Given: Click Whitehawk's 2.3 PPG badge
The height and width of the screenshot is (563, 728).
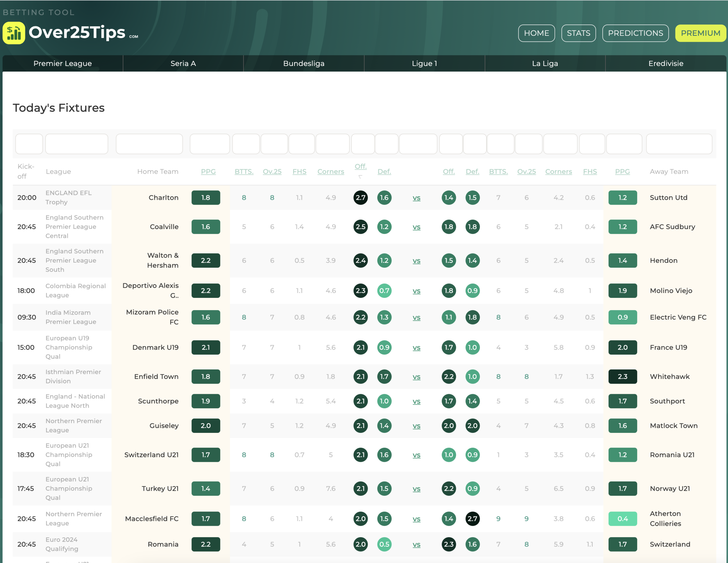Looking at the screenshot, I should point(622,377).
